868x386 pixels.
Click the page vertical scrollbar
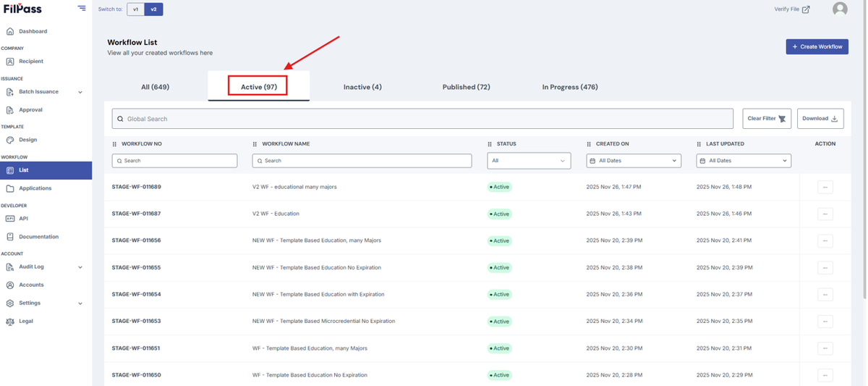tap(864, 152)
